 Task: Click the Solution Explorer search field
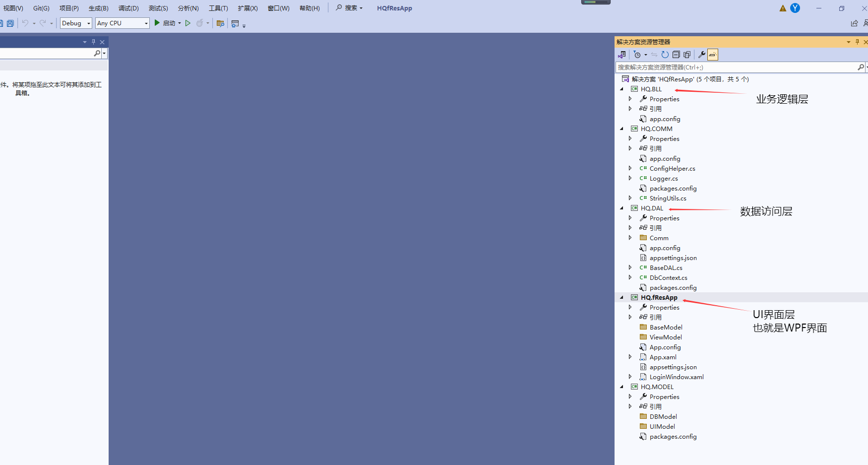pos(737,67)
